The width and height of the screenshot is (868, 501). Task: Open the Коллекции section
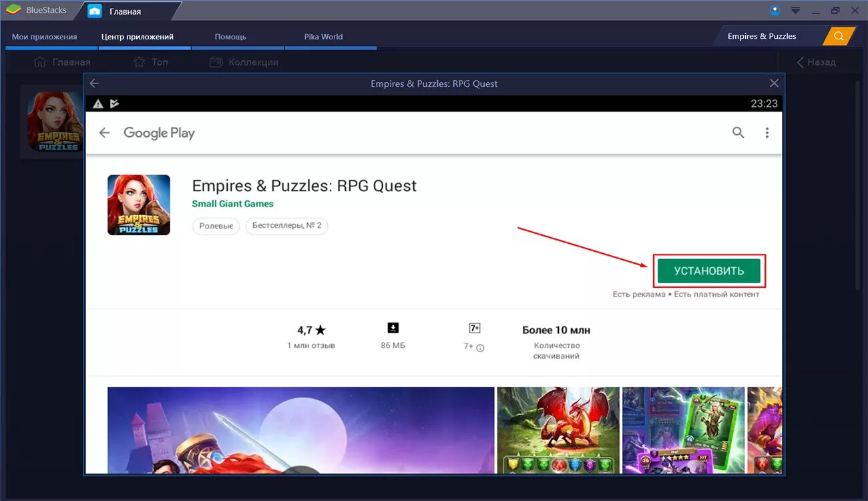(x=244, y=62)
